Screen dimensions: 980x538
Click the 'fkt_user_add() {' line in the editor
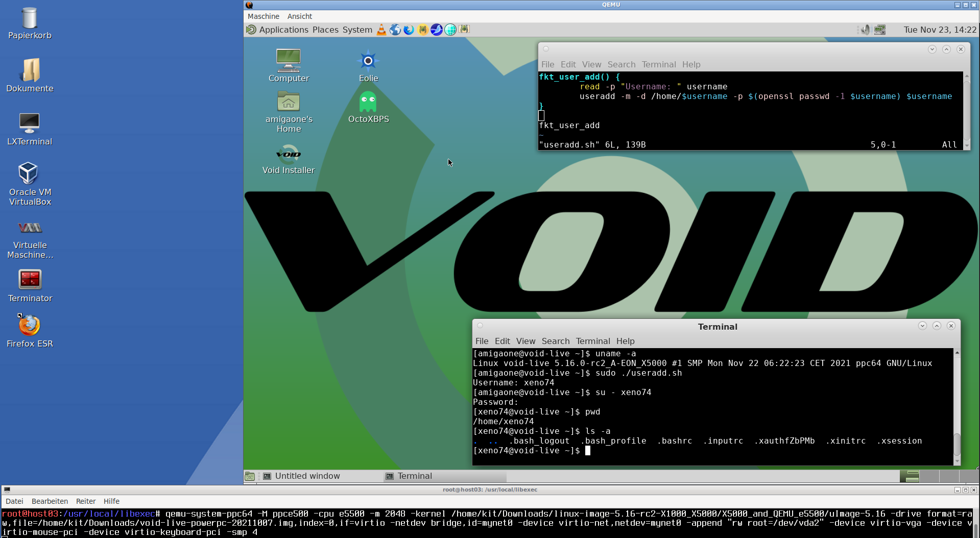[579, 77]
